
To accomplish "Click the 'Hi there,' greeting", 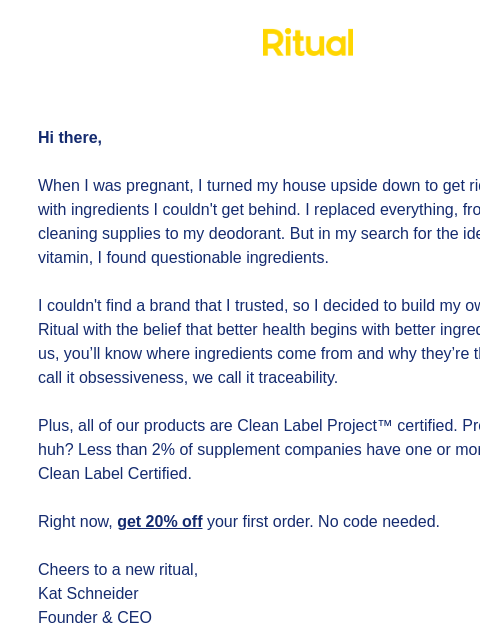I will (x=70, y=138).
